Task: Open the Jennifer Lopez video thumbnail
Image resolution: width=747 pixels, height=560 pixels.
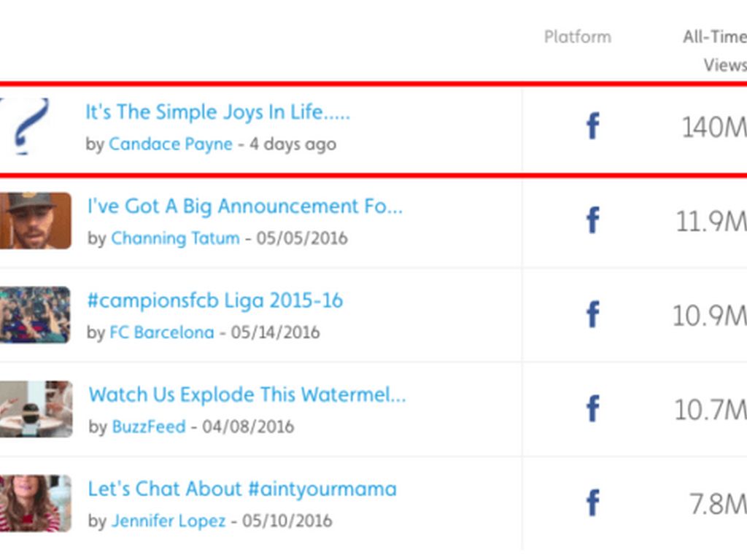Action: tap(35, 502)
